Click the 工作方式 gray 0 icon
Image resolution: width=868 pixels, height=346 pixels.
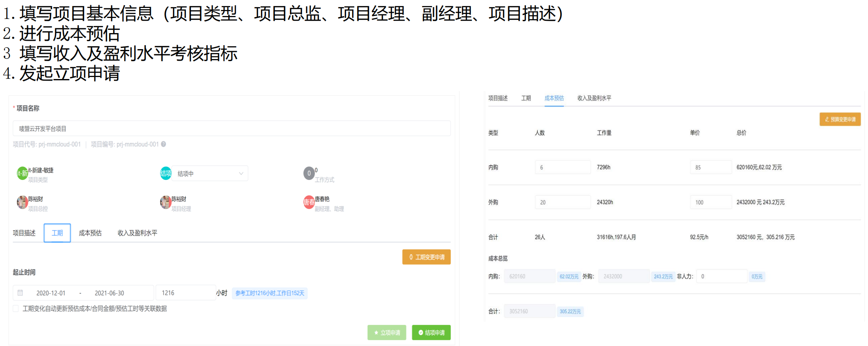coord(309,173)
